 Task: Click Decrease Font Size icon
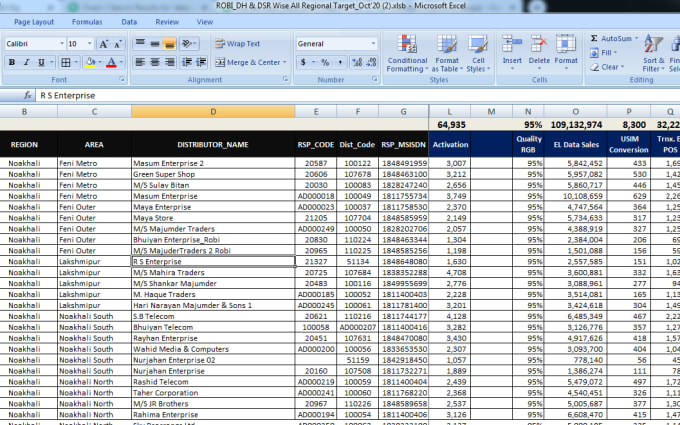[x=118, y=44]
